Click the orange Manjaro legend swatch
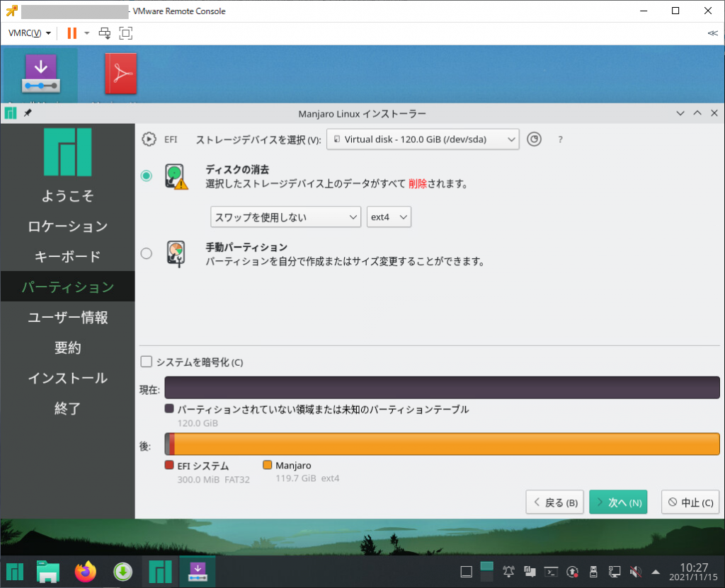Viewport: 725px width, 588px height. 267,465
